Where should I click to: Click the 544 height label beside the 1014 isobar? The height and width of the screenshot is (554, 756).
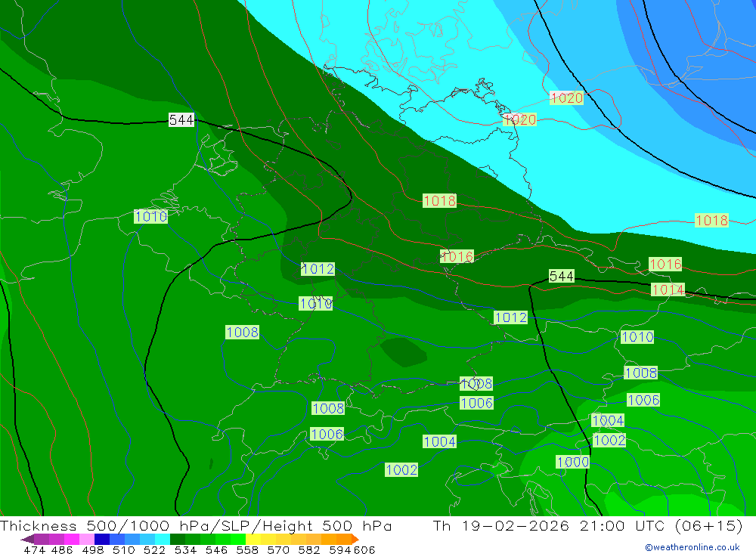(x=562, y=276)
